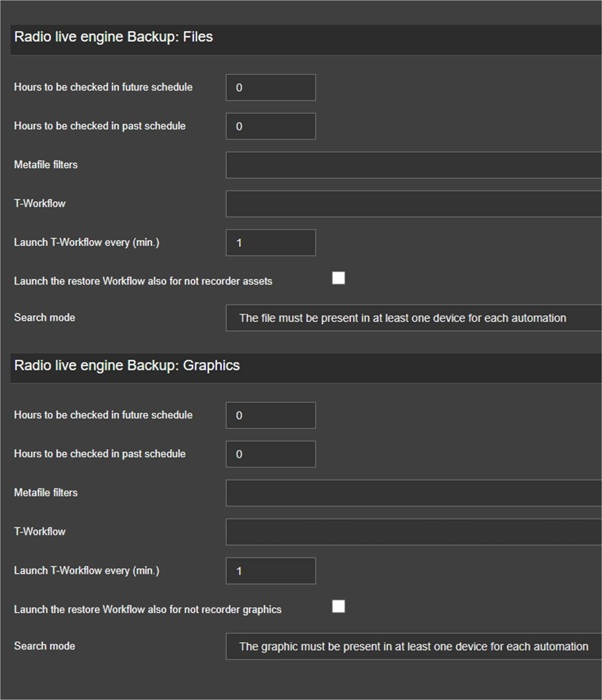Click Files section Search mode label

click(44, 318)
